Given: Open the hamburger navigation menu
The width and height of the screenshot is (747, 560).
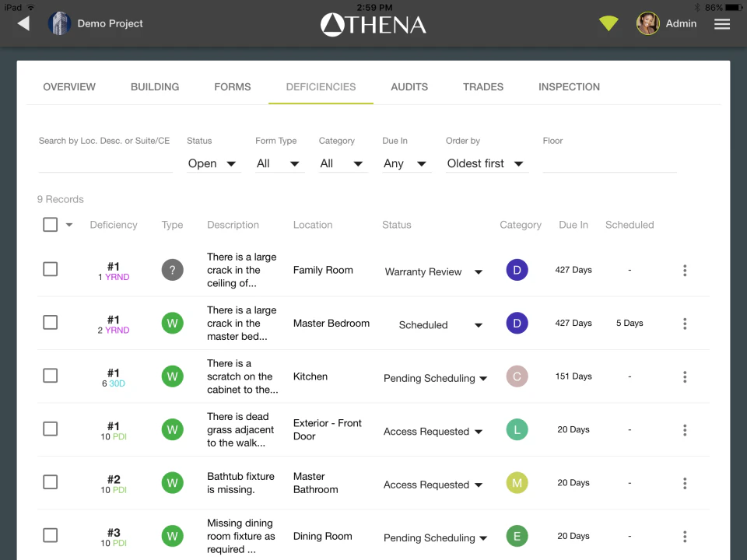Looking at the screenshot, I should (x=722, y=23).
